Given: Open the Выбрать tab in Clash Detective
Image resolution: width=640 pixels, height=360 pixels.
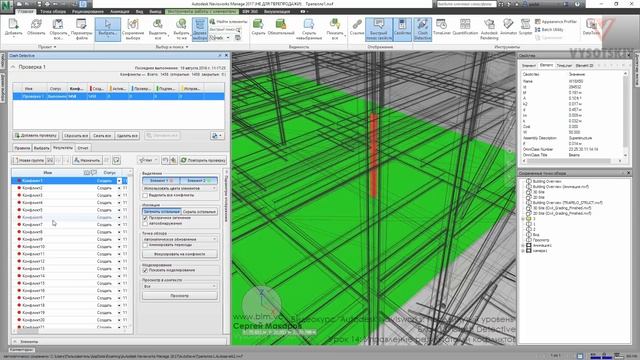Looking at the screenshot, I should (42, 148).
